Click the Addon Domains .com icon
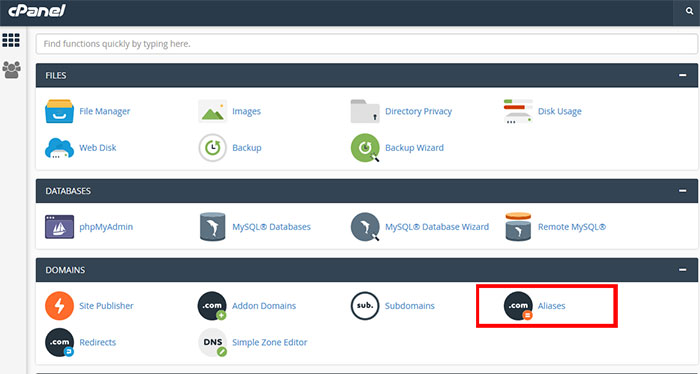 pos(212,306)
